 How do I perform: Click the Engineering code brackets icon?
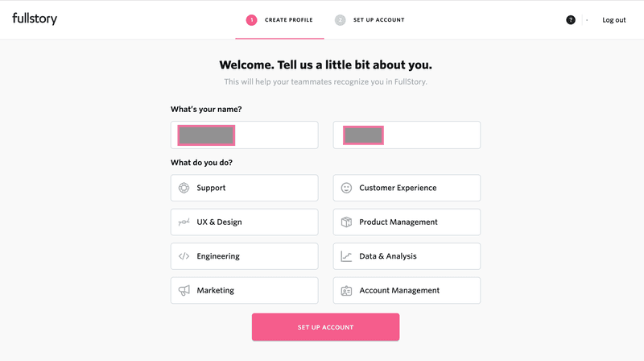click(184, 256)
